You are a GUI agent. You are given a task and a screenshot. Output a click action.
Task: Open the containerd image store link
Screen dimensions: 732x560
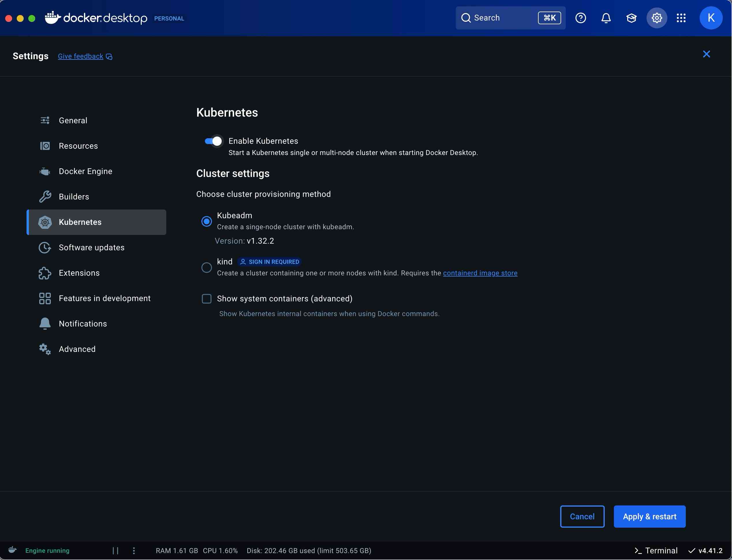[480, 273]
